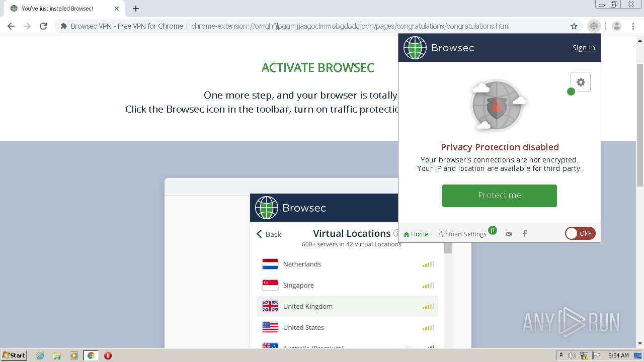Click the address bar URL
Viewport: 644px width, 362px height.
tap(350, 26)
